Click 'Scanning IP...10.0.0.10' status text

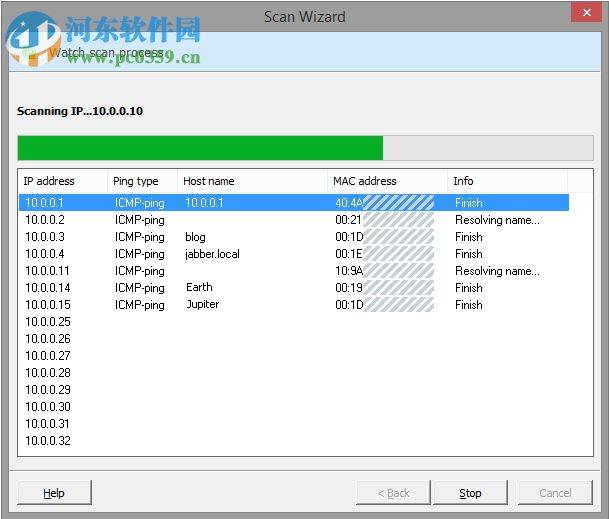coord(80,111)
